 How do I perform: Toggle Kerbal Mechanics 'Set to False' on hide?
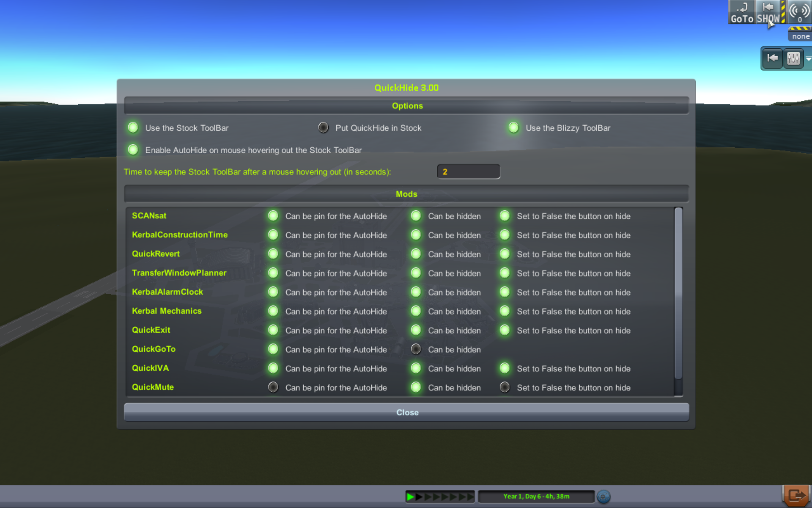point(505,311)
